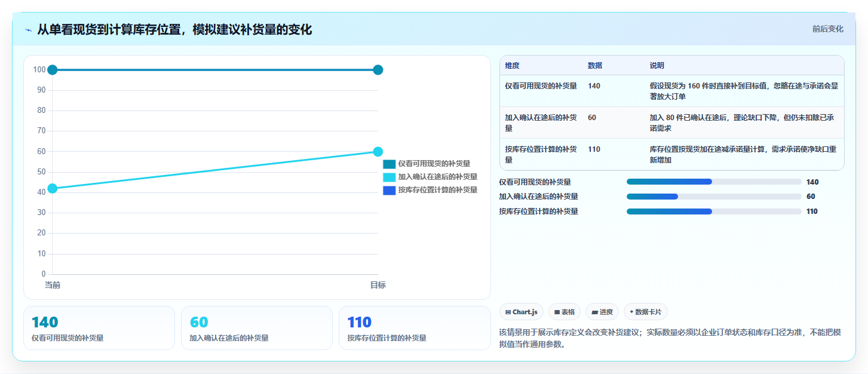The height and width of the screenshot is (374, 868).
Task: Click the progress bar valued 140
Action: [x=714, y=182]
